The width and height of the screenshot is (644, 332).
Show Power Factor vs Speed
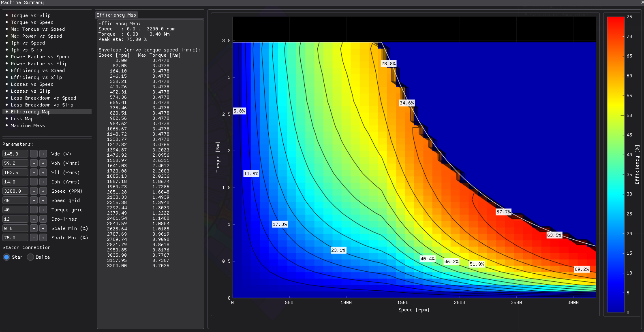[x=47, y=57]
